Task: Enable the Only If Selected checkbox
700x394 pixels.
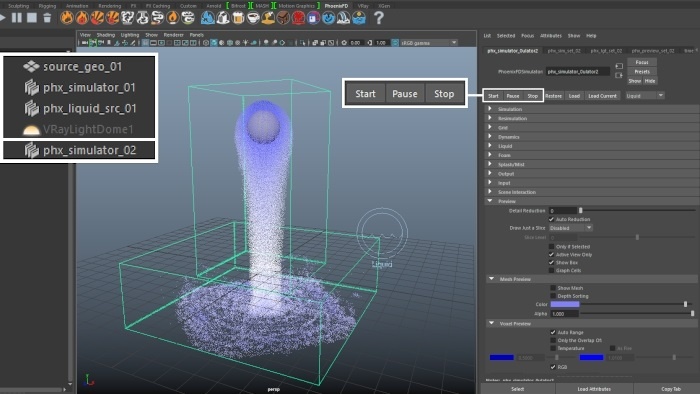Action: coord(551,246)
